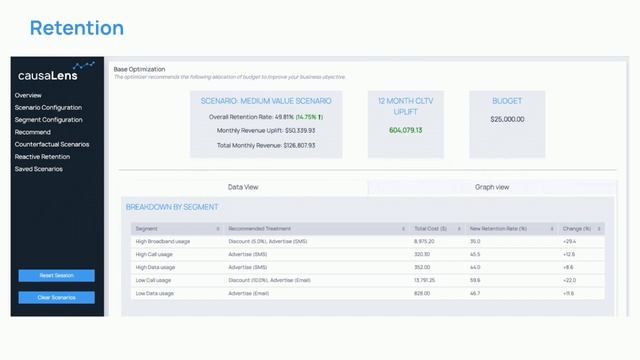640x360 pixels.
Task: Open Saved Scenarios
Action: pyautogui.click(x=39, y=169)
